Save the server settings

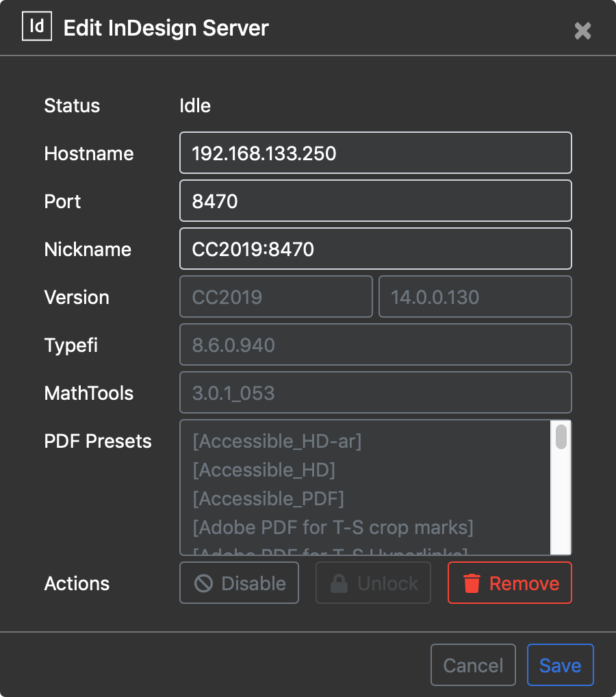tap(561, 665)
